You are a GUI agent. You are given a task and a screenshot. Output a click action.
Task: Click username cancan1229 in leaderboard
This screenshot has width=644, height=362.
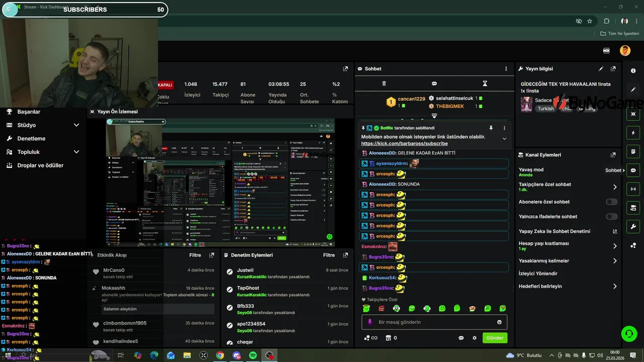pos(412,99)
